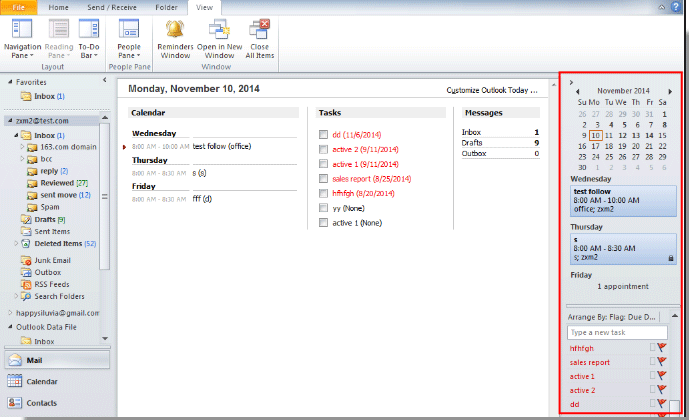Expand the happysiluvia@gmail.com account
Viewport: 689px width, 420px height.
tap(10, 313)
